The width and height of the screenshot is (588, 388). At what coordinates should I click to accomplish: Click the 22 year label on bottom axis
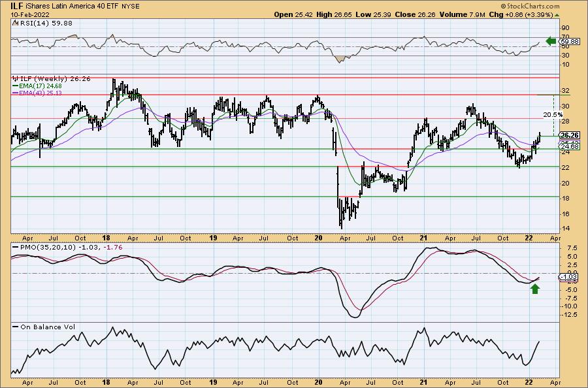tap(529, 382)
